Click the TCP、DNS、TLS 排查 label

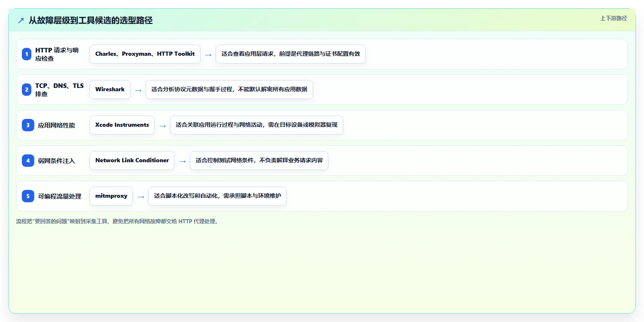point(59,90)
